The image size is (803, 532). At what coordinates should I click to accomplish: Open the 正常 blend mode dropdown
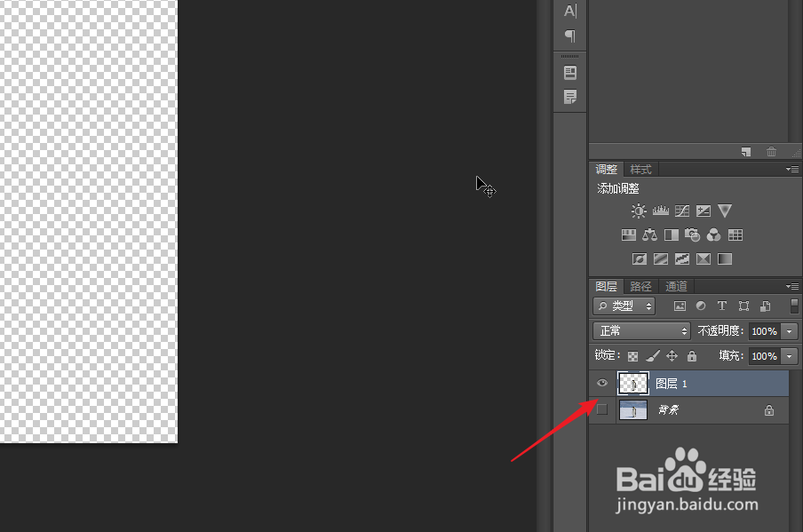click(641, 331)
